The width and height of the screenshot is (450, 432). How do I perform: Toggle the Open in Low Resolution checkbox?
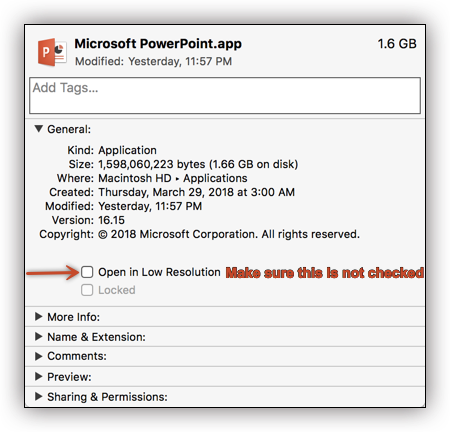[x=87, y=272]
